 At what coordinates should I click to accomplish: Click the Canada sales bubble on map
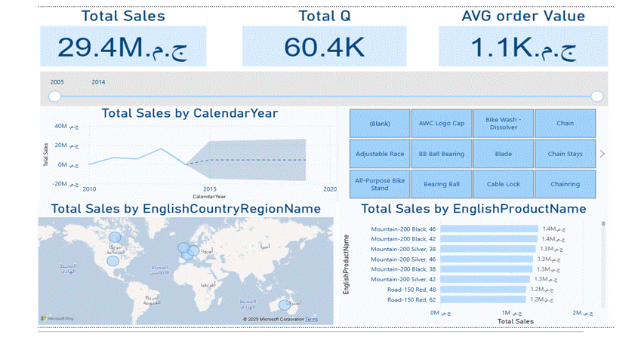coord(115,237)
